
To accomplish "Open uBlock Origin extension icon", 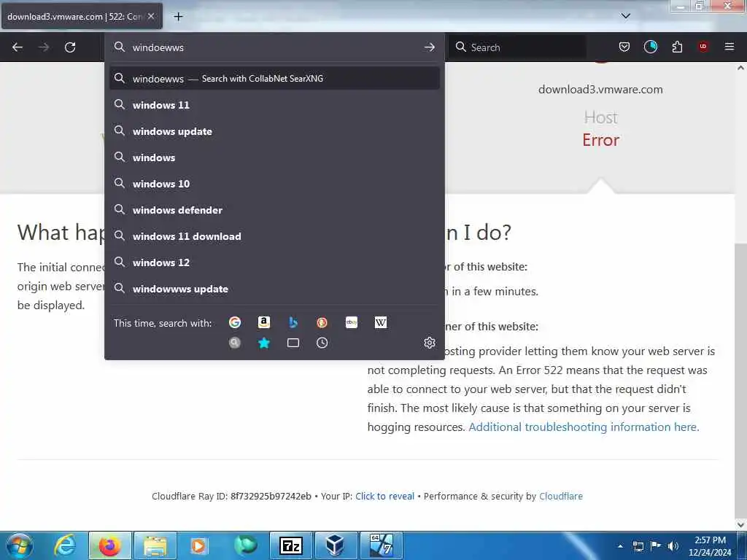I will (703, 47).
